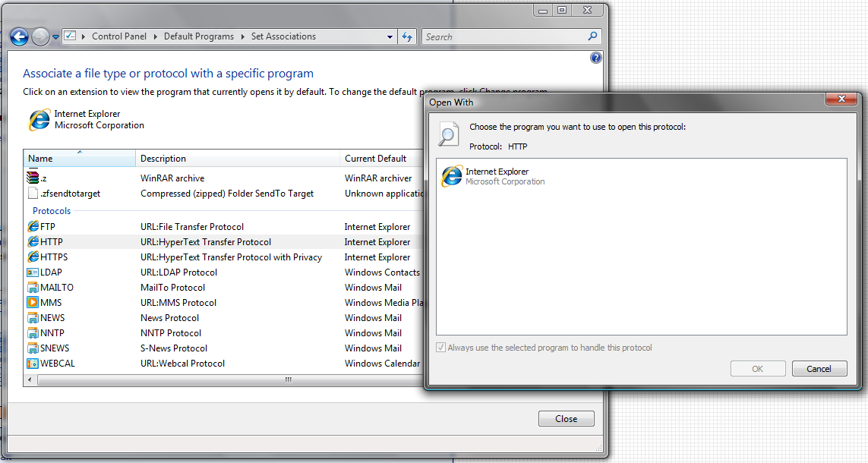The width and height of the screenshot is (868, 463).
Task: Click the Refresh button beside address bar
Action: [x=407, y=36]
